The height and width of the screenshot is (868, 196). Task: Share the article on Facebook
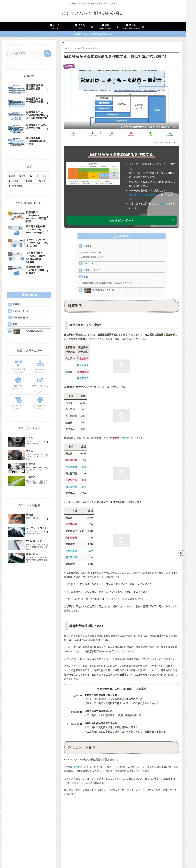(x=93, y=134)
